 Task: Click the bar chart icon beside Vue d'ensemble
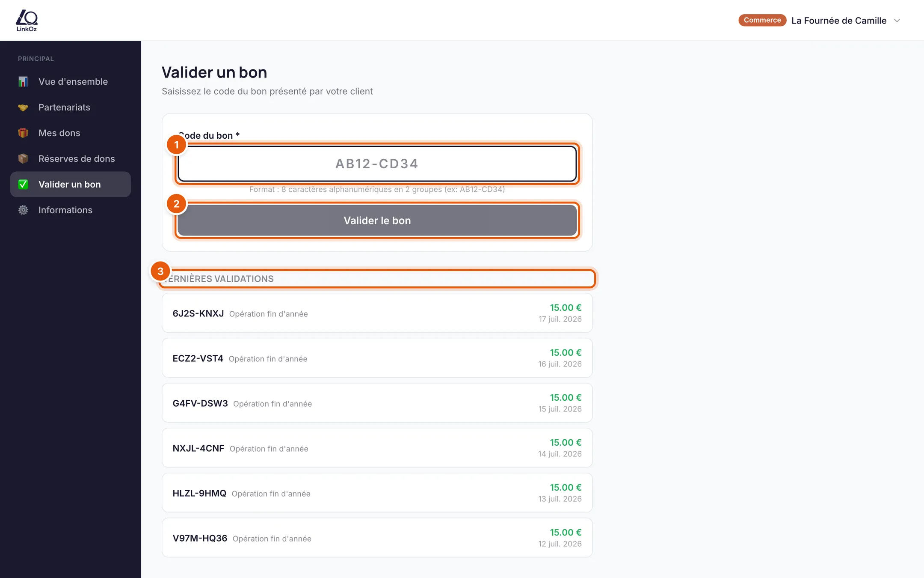click(x=23, y=82)
